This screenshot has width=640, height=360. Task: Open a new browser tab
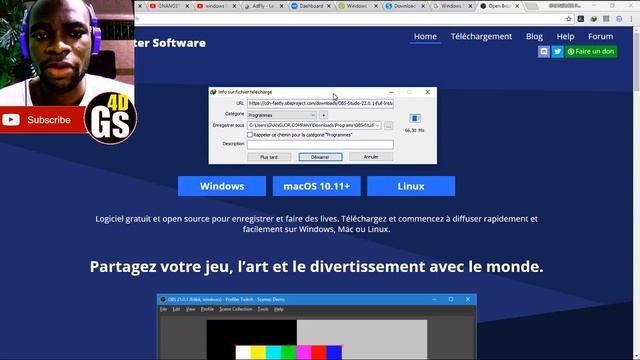[531, 6]
